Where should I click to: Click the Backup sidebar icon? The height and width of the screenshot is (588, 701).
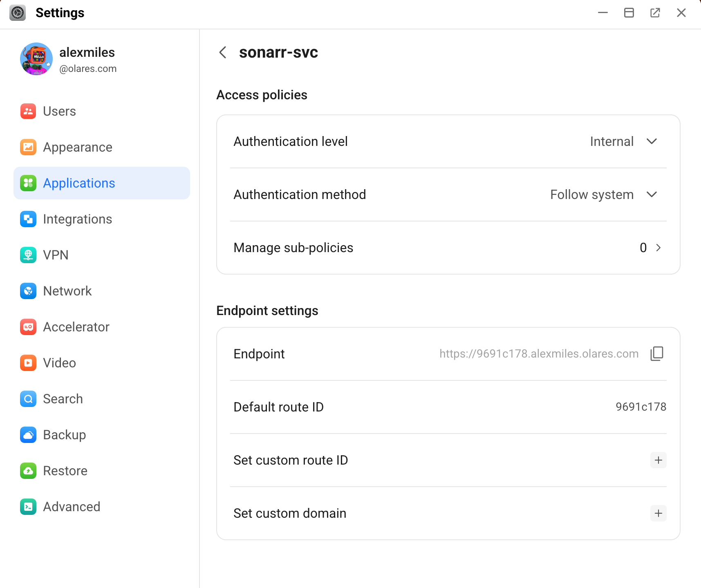tap(28, 435)
